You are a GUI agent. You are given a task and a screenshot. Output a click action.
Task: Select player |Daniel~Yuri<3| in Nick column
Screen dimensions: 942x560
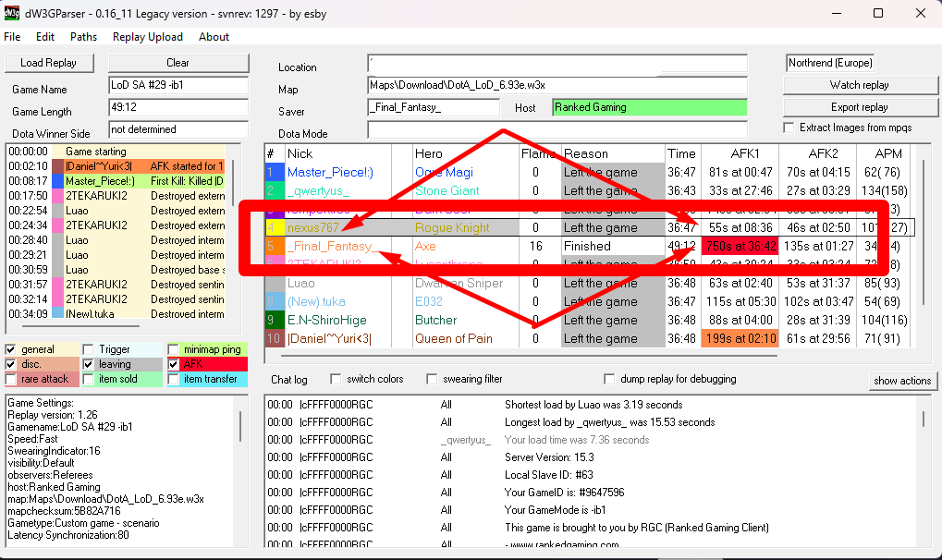[329, 339]
